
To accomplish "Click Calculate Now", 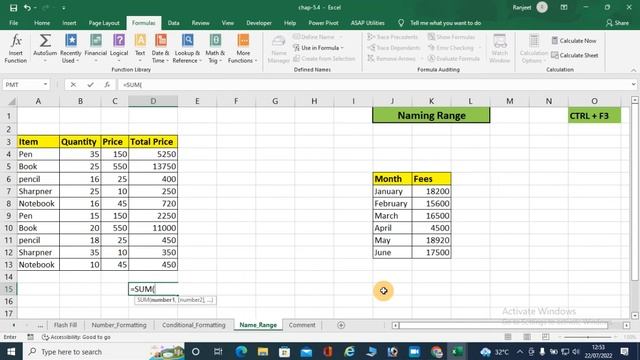I will [x=574, y=41].
